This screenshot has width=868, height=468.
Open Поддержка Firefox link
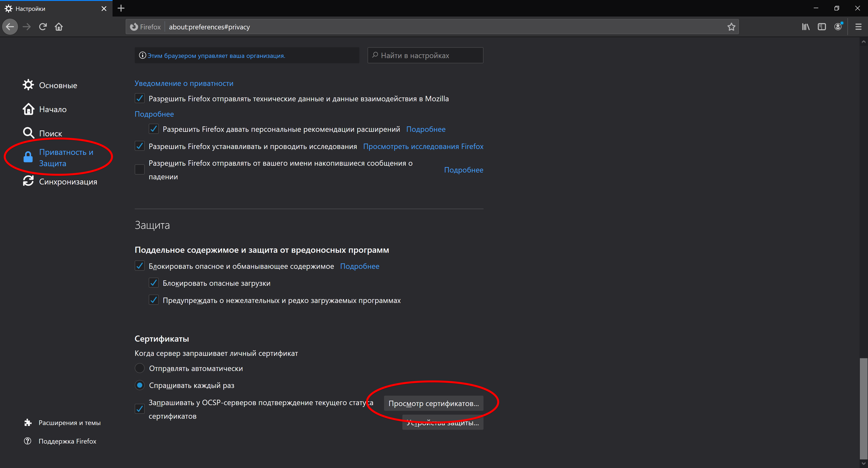(67, 441)
